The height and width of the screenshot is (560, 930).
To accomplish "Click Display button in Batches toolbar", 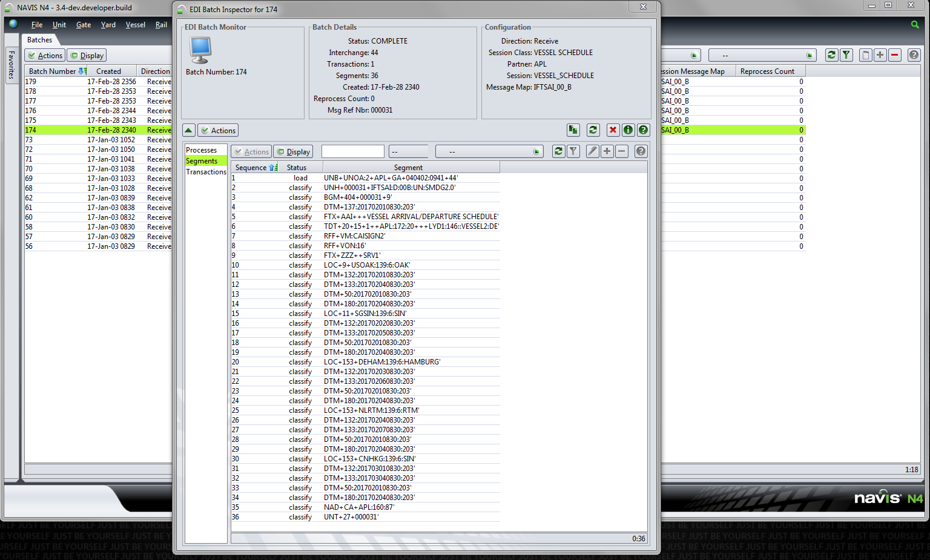I will [x=87, y=55].
